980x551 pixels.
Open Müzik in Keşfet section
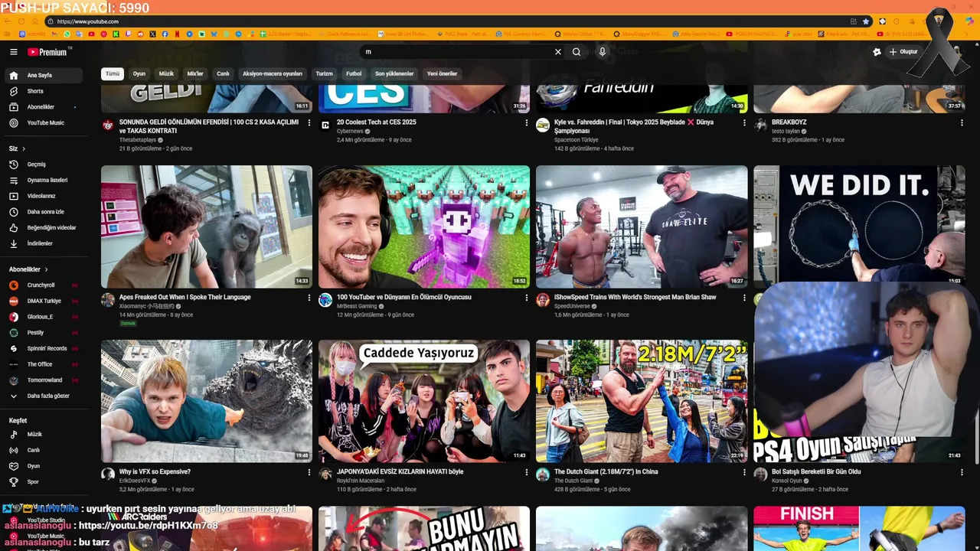coord(45,435)
